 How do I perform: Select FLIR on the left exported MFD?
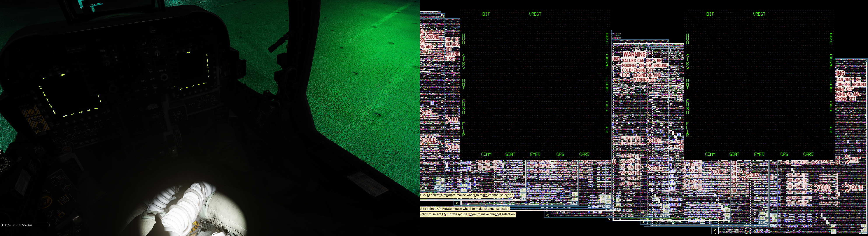click(x=464, y=129)
